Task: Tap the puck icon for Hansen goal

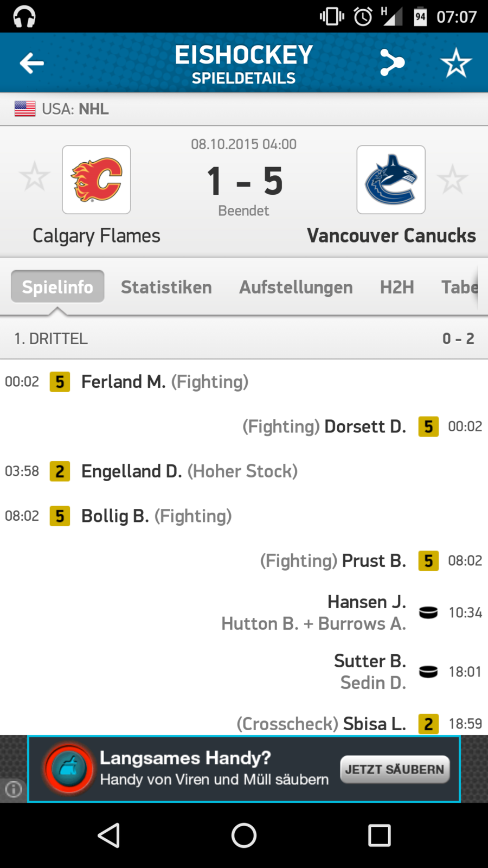Action: pyautogui.click(x=428, y=613)
